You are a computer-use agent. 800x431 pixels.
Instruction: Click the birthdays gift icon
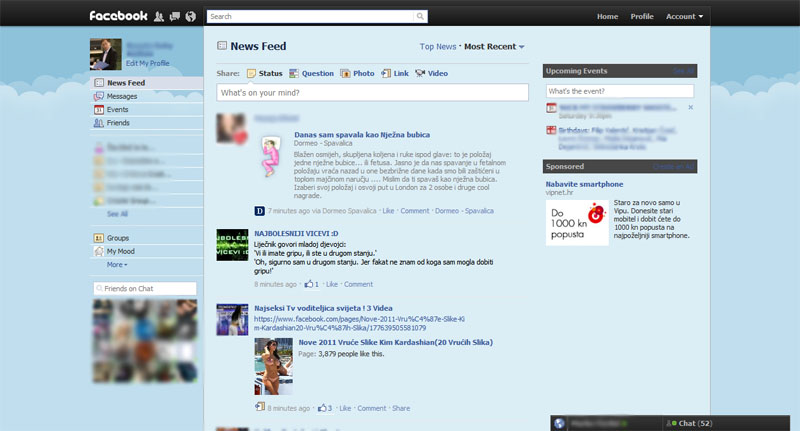click(x=551, y=130)
